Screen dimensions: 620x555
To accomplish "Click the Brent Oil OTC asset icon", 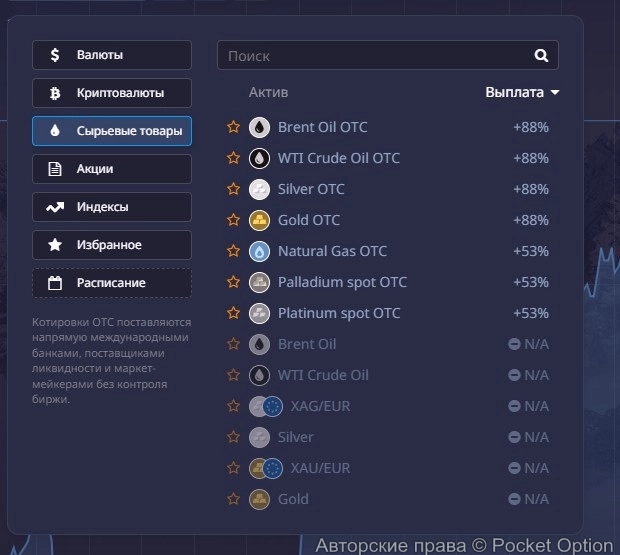I will (259, 127).
